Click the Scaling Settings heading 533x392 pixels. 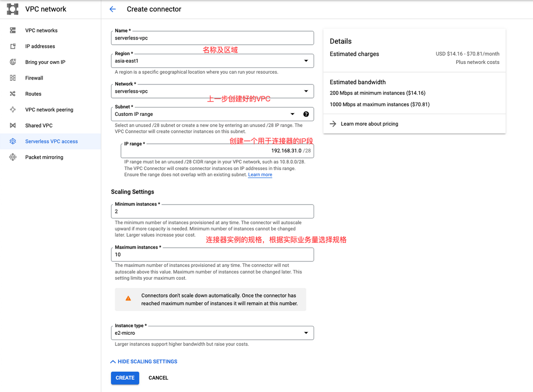point(132,192)
